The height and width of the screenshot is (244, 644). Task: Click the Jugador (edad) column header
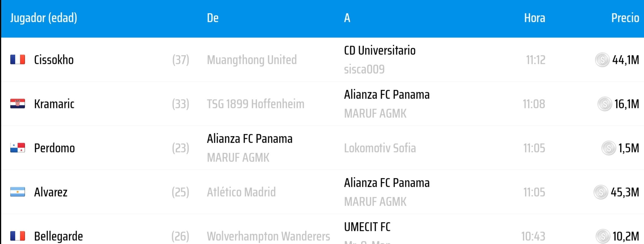pyautogui.click(x=44, y=18)
